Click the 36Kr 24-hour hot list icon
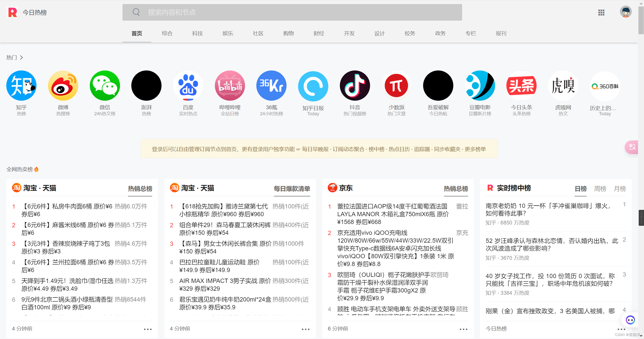 pos(271,86)
